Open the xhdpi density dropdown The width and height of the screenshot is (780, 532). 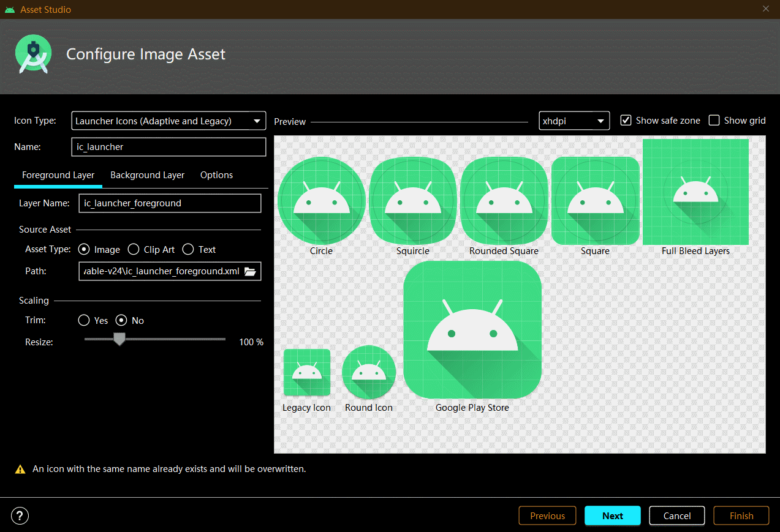click(x=574, y=121)
